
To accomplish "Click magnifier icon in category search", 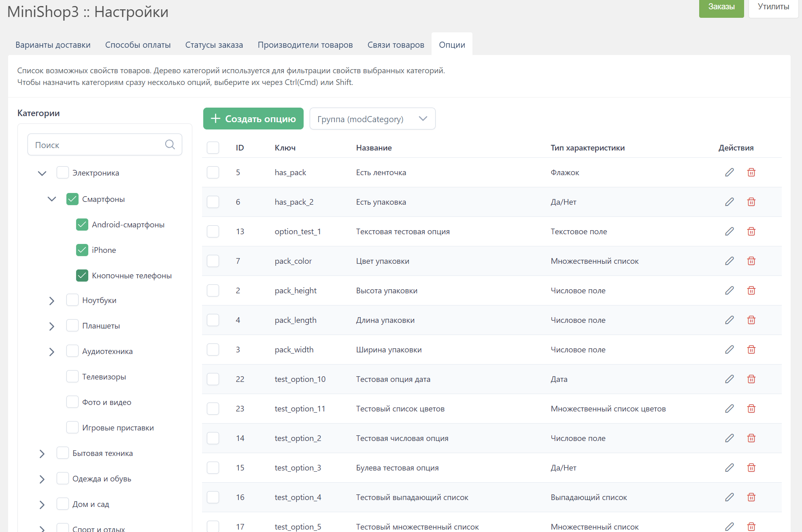I will coord(170,144).
